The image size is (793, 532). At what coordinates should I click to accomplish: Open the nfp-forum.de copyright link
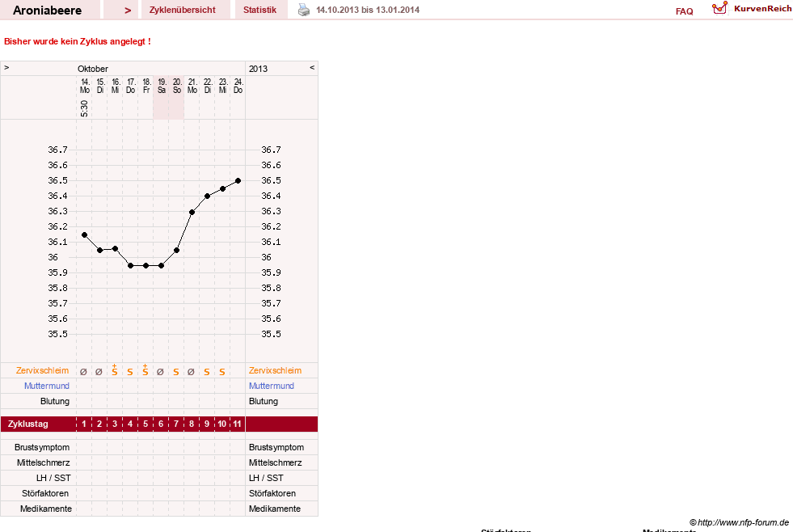(739, 522)
